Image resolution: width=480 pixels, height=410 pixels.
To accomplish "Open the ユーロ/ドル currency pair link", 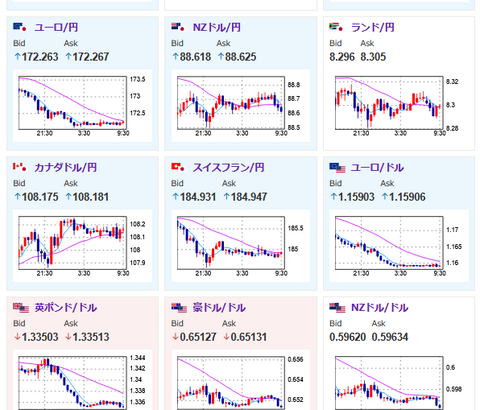I will pos(377,167).
